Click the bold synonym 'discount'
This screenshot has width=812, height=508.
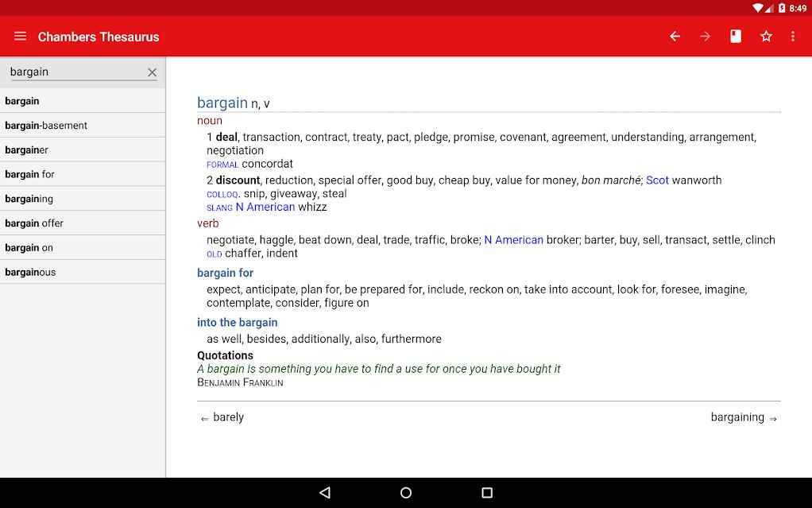pos(238,180)
